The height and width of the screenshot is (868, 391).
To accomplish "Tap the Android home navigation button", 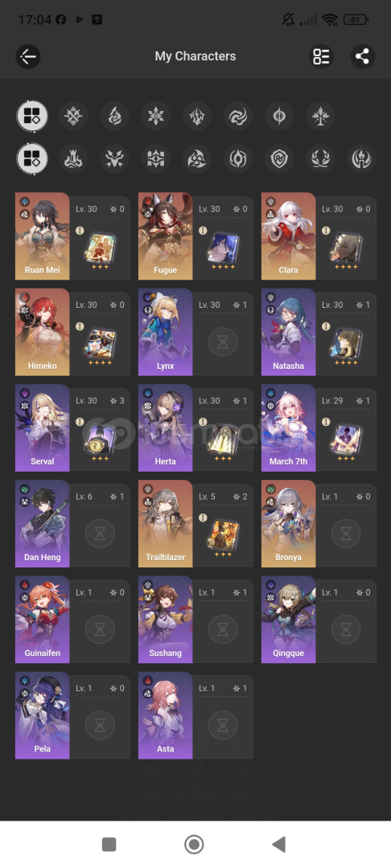I will 194,844.
